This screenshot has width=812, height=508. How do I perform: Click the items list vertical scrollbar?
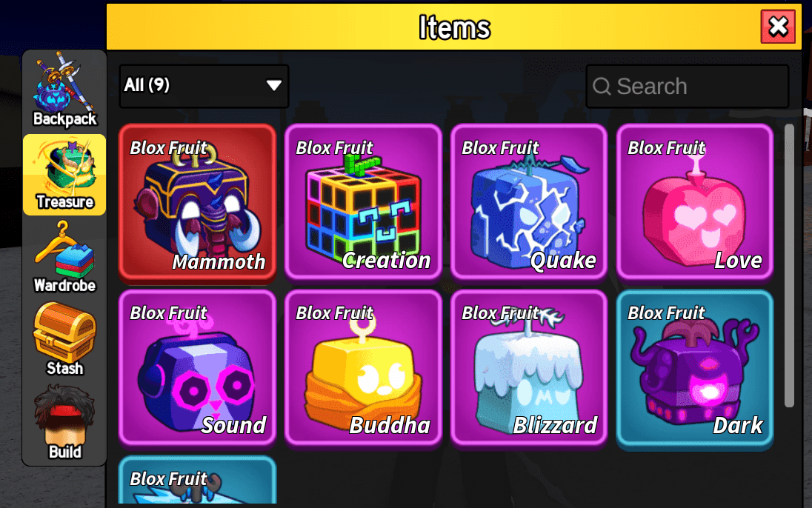(789, 266)
